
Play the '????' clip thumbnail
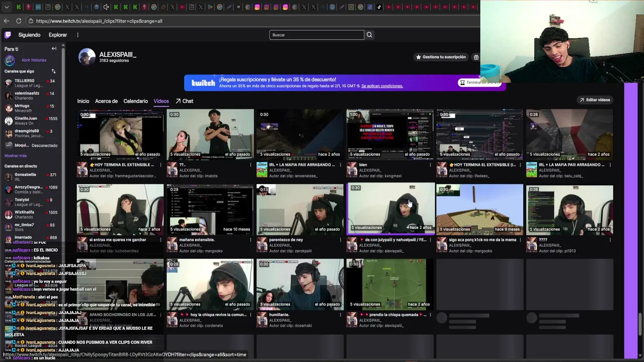tap(570, 209)
